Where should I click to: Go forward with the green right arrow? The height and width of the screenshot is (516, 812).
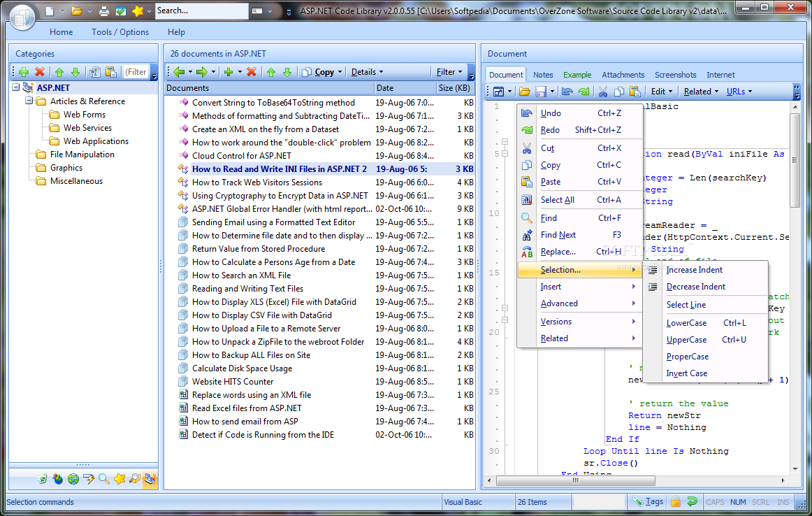point(202,72)
